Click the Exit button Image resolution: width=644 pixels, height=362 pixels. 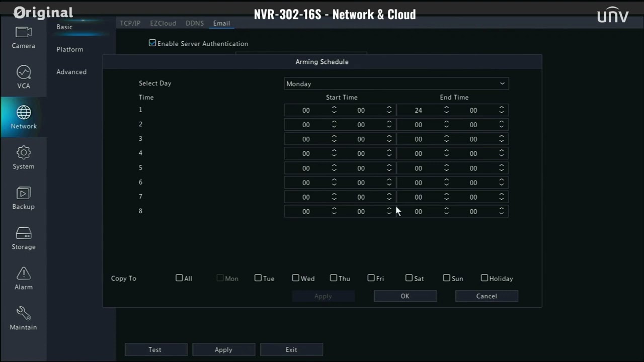[x=291, y=349]
